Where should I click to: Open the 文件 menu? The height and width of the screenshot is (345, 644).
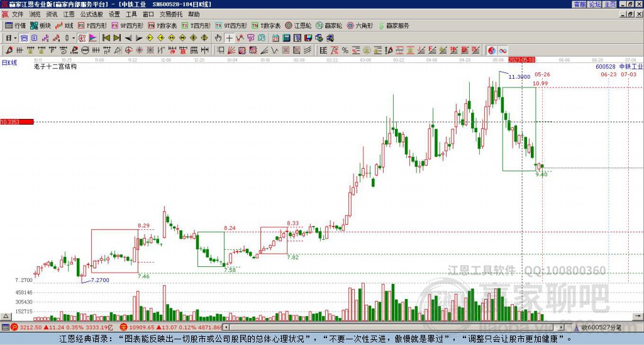(18, 14)
